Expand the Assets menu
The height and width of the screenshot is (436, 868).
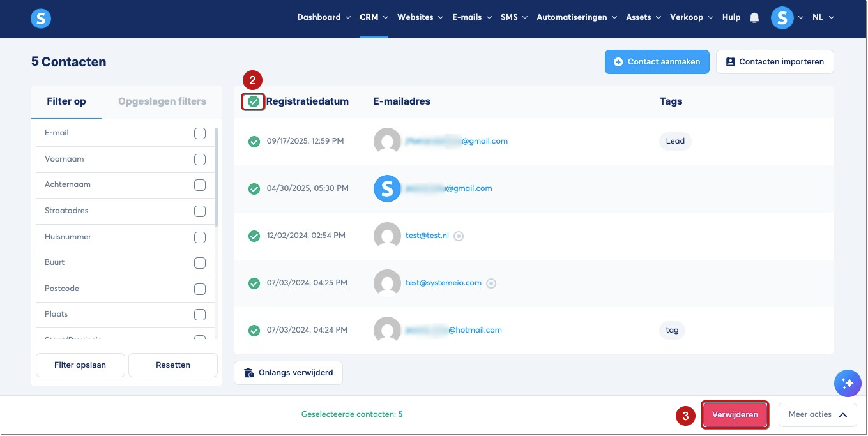pyautogui.click(x=644, y=18)
